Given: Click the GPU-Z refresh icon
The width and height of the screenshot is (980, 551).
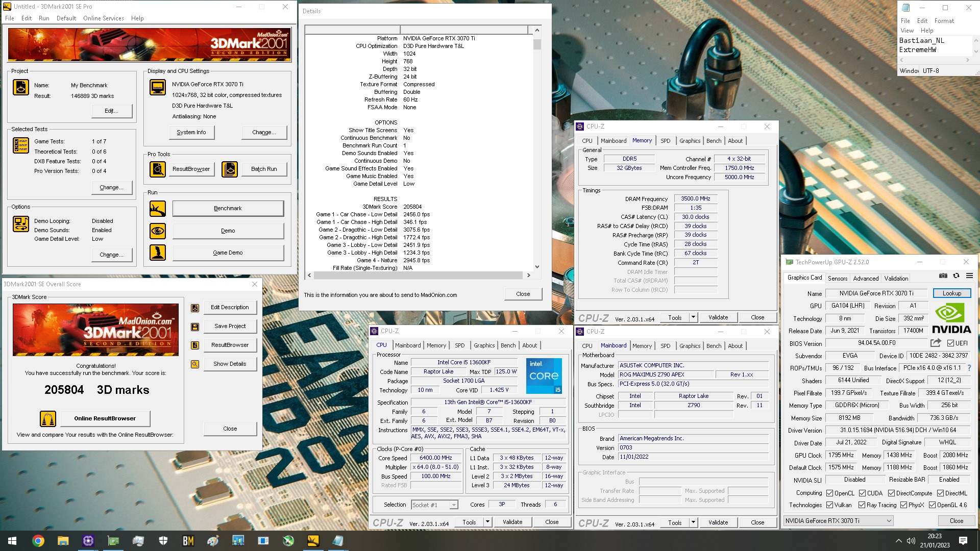Looking at the screenshot, I should pyautogui.click(x=956, y=276).
